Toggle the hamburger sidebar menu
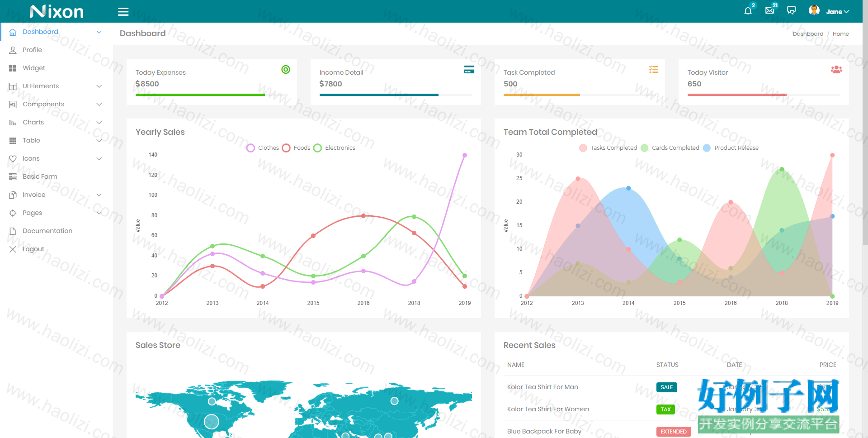 (x=123, y=12)
